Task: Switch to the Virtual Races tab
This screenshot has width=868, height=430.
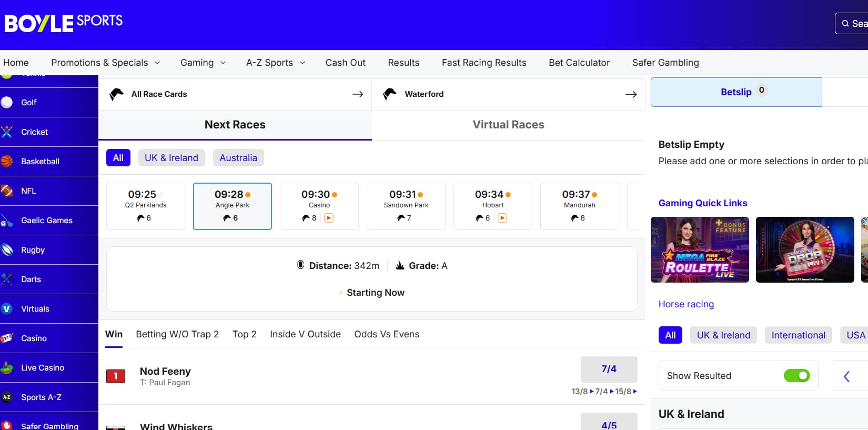Action: point(508,125)
